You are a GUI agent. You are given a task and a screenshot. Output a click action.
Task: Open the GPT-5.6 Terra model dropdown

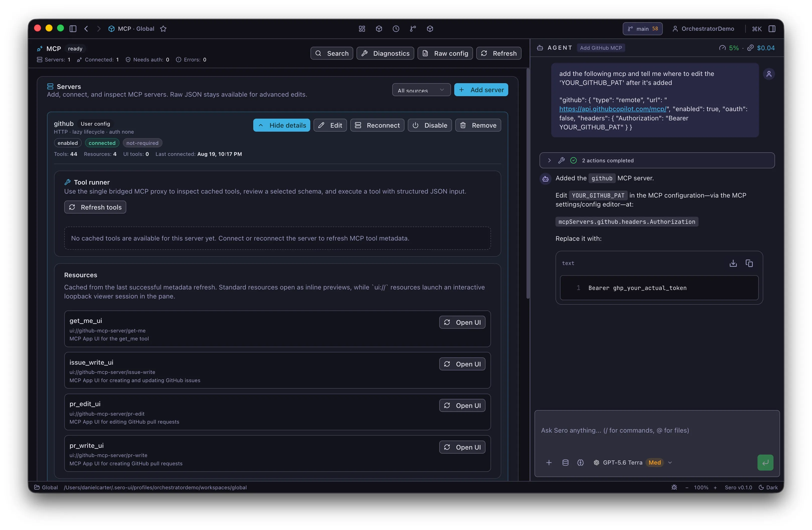pos(633,463)
